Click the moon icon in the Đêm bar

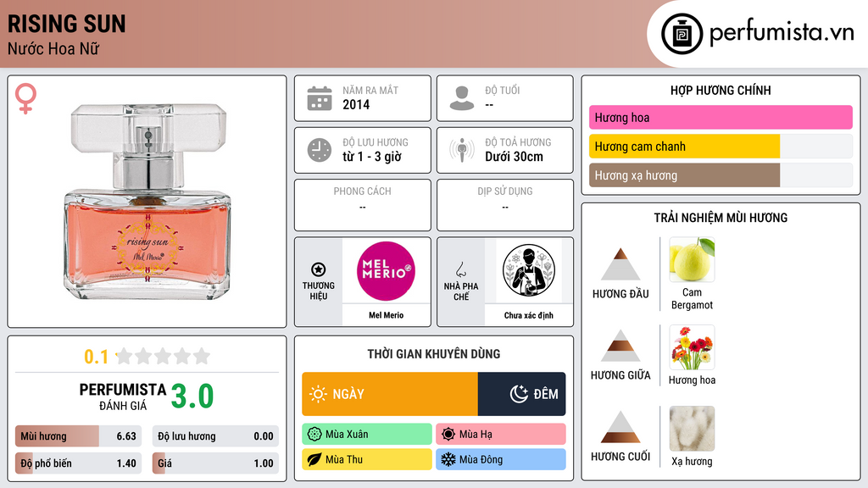(519, 394)
